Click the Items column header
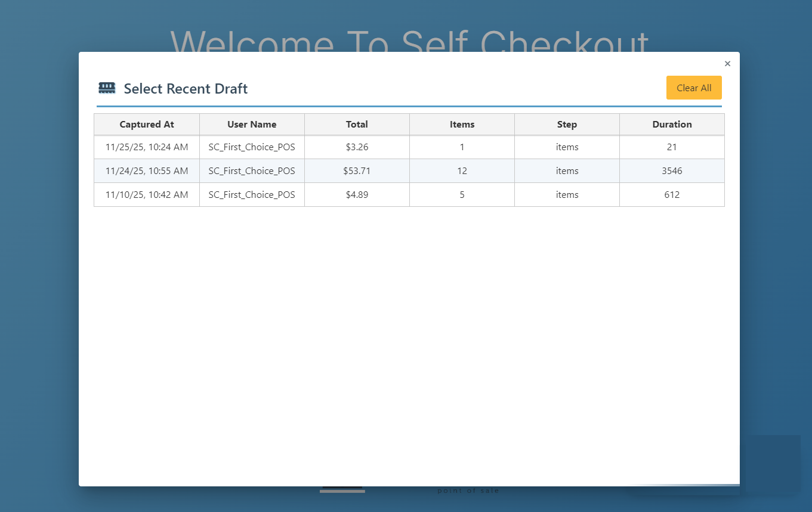The width and height of the screenshot is (812, 512). click(x=462, y=125)
